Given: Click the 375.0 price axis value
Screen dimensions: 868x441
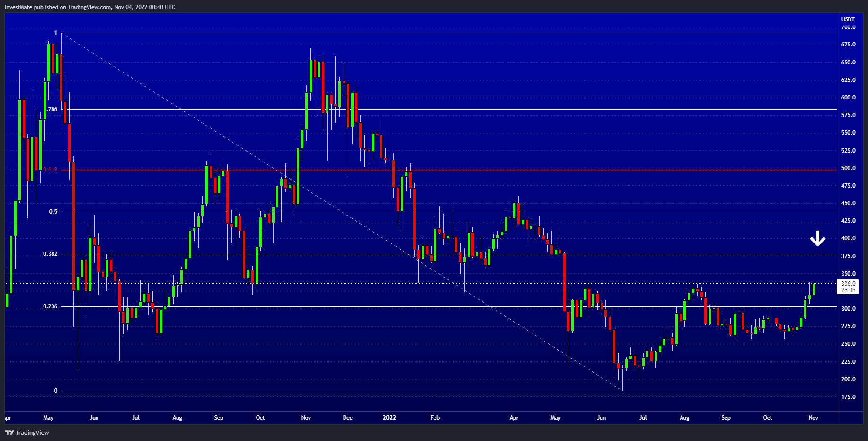Looking at the screenshot, I should coord(848,256).
